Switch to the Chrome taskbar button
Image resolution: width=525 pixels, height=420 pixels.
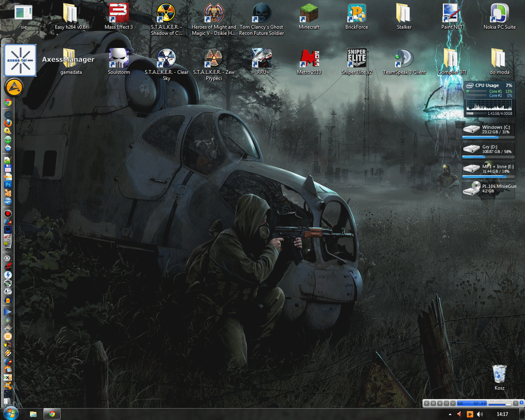[52, 414]
